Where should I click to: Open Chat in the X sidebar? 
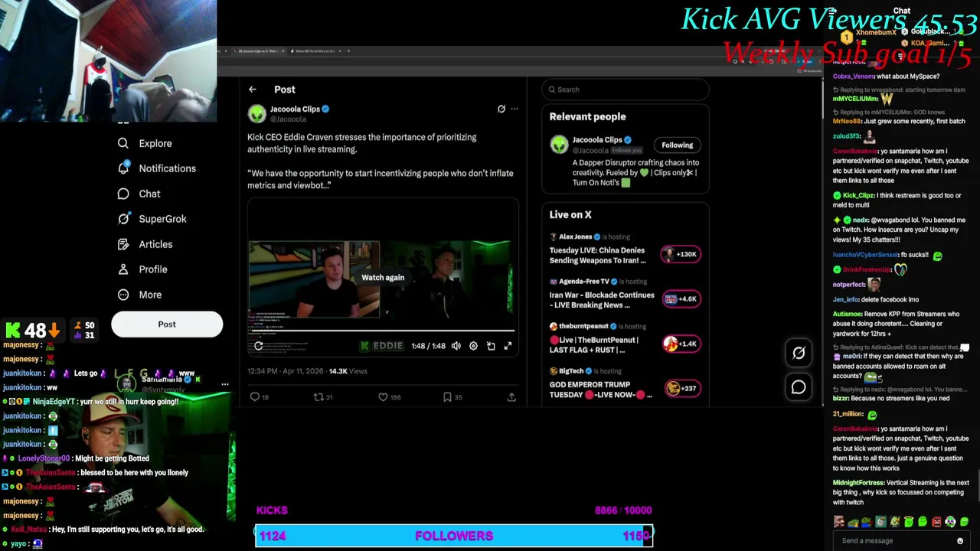(x=149, y=194)
